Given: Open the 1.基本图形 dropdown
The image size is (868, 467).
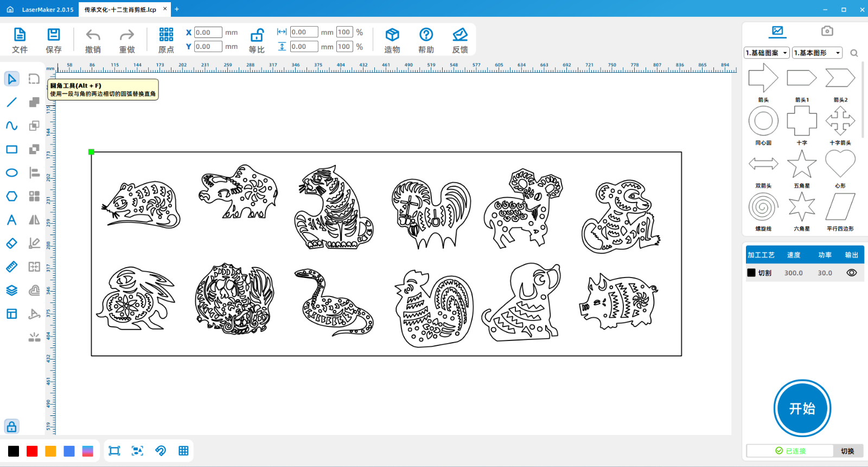Looking at the screenshot, I should point(817,53).
